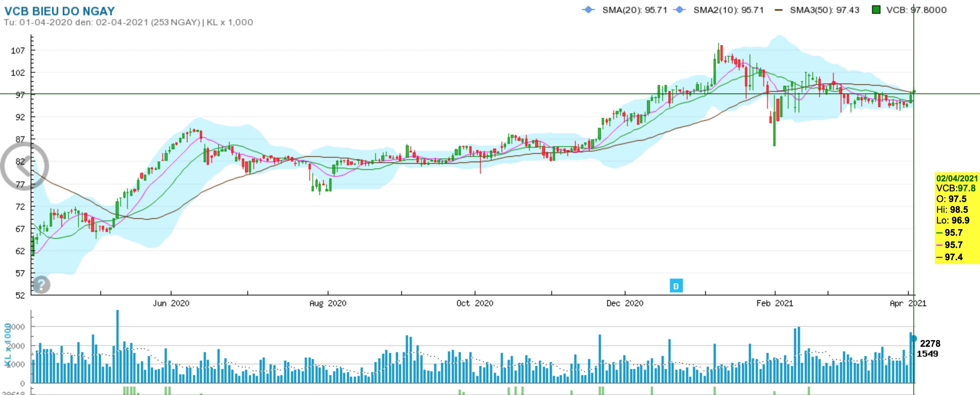Click the date range subtitle text

tap(129, 23)
